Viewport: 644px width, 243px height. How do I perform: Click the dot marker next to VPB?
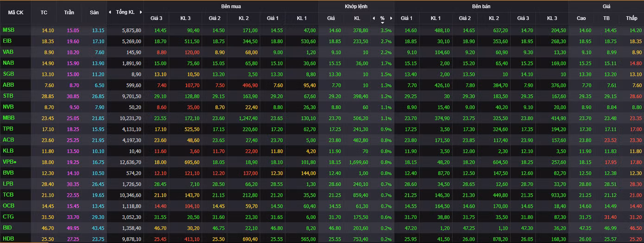pos(16,162)
